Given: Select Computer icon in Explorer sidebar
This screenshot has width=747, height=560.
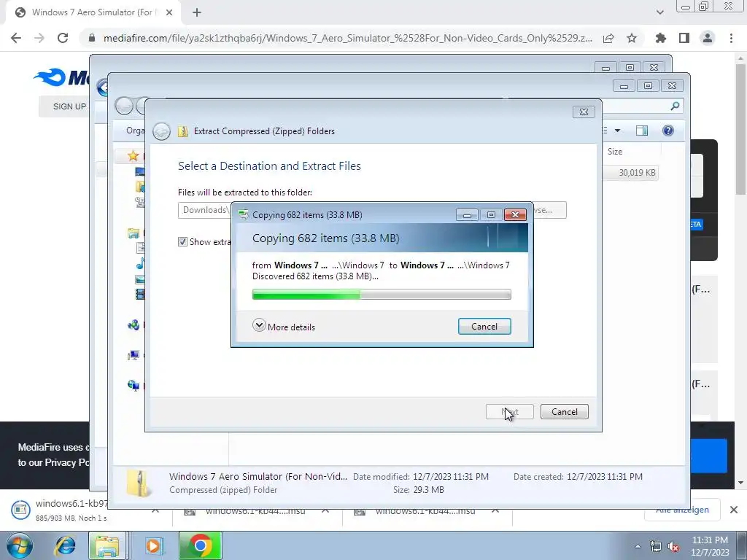Looking at the screenshot, I should pos(133,355).
